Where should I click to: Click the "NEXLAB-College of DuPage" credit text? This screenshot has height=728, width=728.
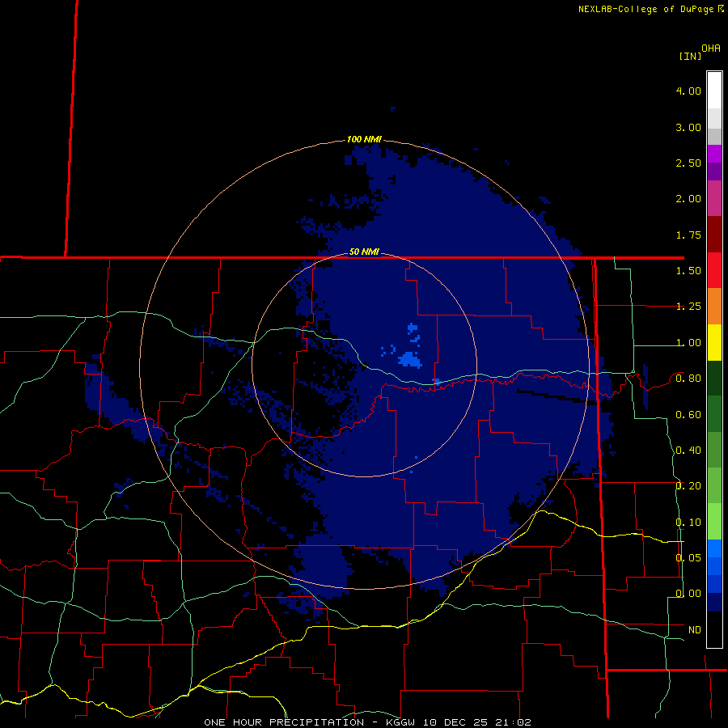(x=647, y=9)
